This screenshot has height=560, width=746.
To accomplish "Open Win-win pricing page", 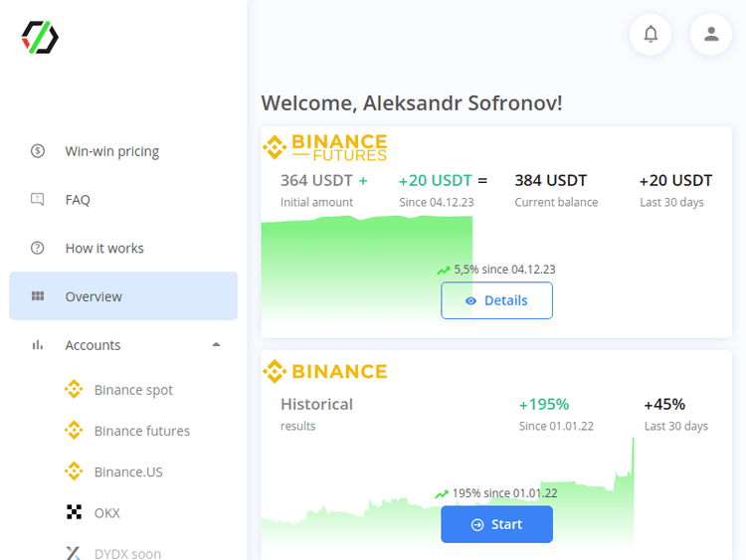I will tap(111, 151).
